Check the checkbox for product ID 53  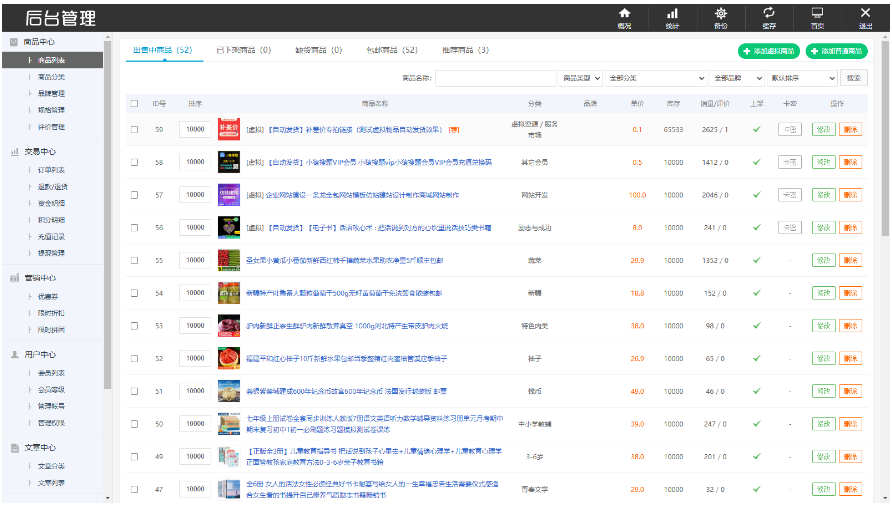pos(134,326)
